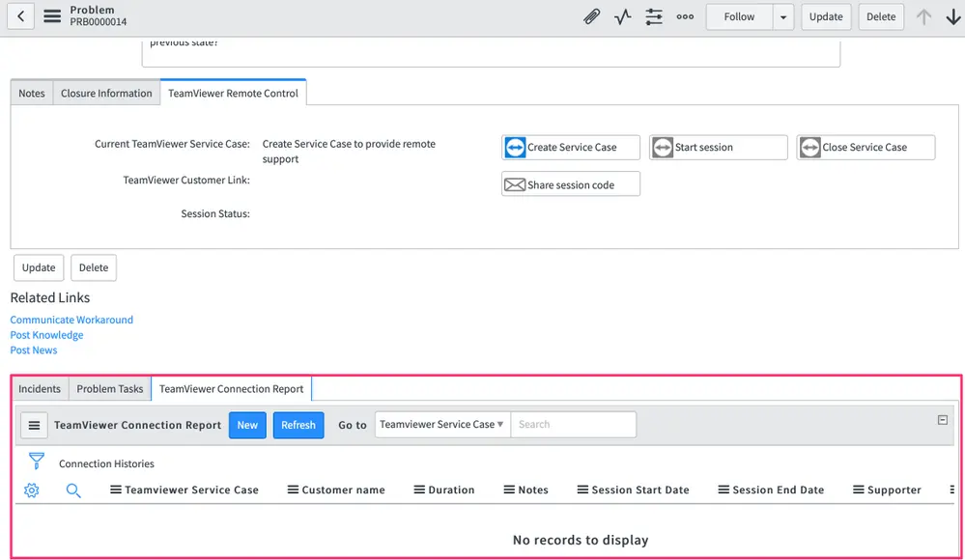965x560 pixels.
Task: Open Session Start Date column menu
Action: (x=582, y=490)
